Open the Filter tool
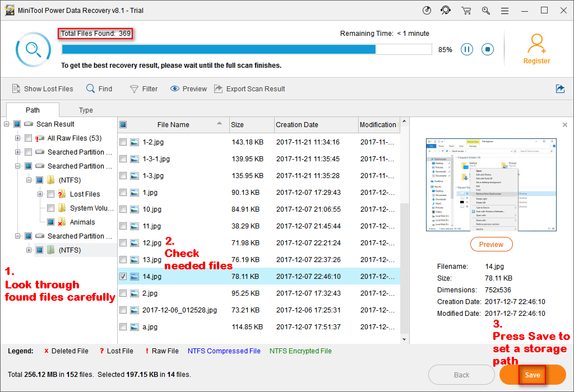Viewport: 574px width, 392px height. pyautogui.click(x=144, y=89)
